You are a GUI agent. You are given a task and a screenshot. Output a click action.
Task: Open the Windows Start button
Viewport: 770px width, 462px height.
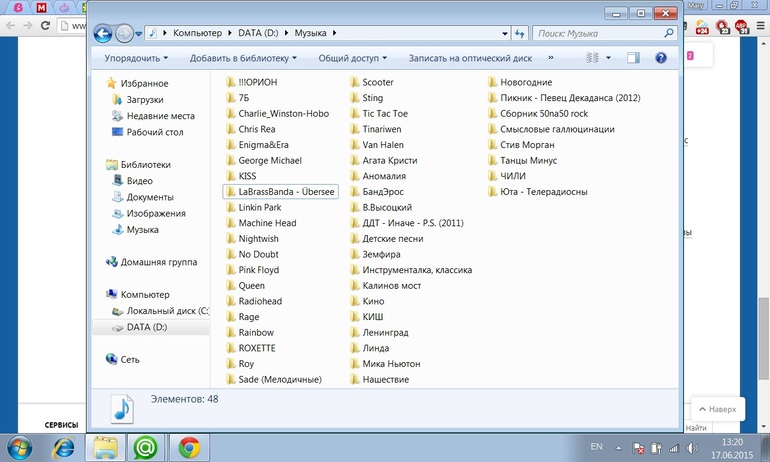pyautogui.click(x=19, y=447)
